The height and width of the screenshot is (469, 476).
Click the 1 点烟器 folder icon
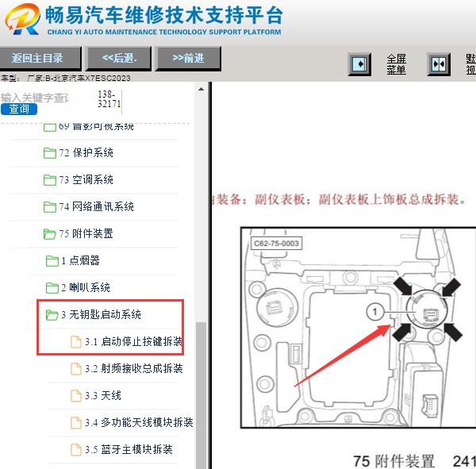click(52, 261)
